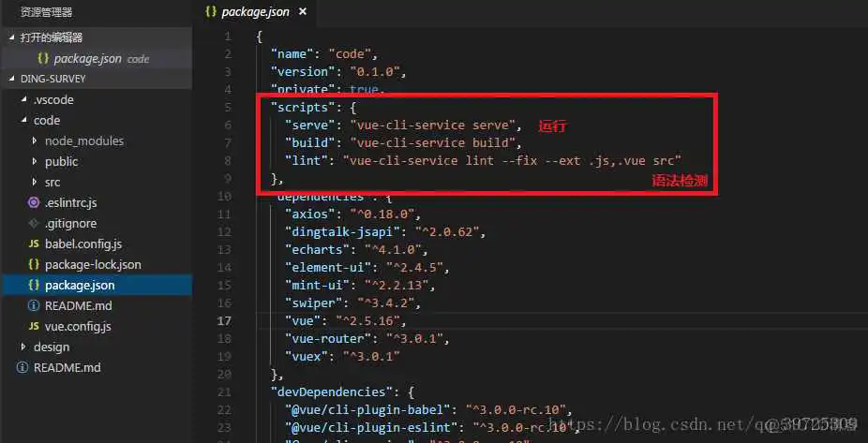Screen dimensions: 868x443
Task: Click the "element-ui" dependency key
Action: click(328, 267)
